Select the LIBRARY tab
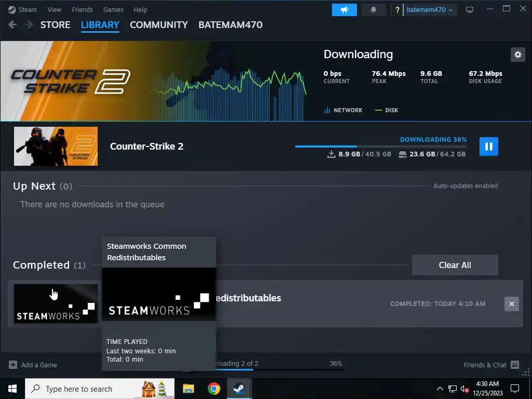 (x=100, y=25)
